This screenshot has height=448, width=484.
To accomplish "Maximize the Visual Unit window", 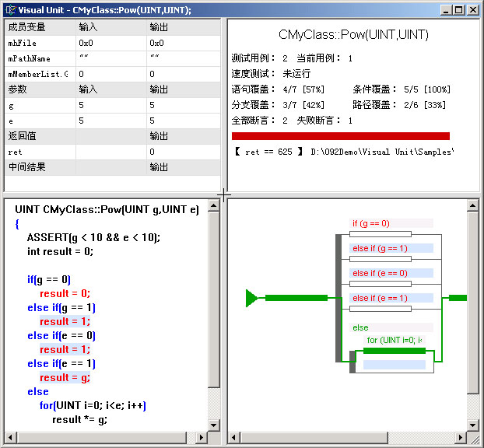I will [458, 10].
